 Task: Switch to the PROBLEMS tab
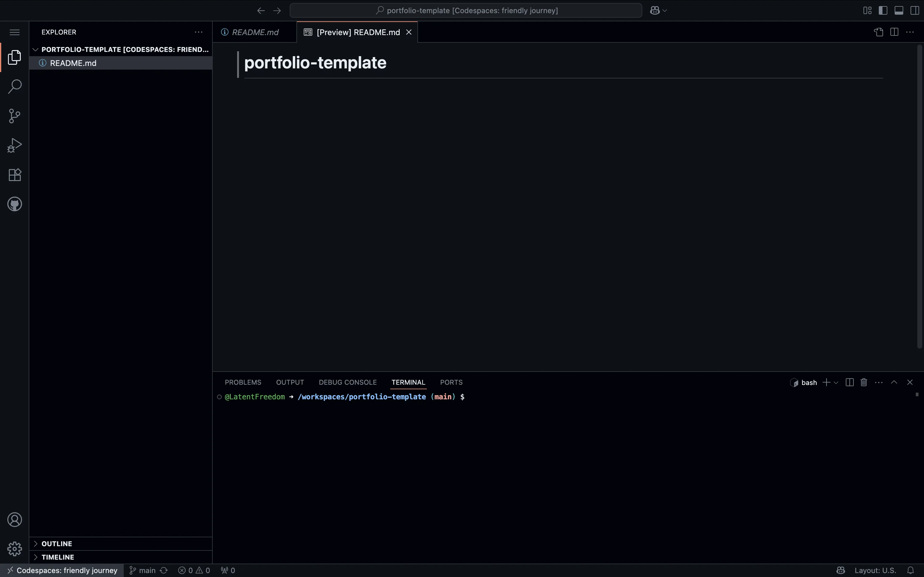click(243, 382)
